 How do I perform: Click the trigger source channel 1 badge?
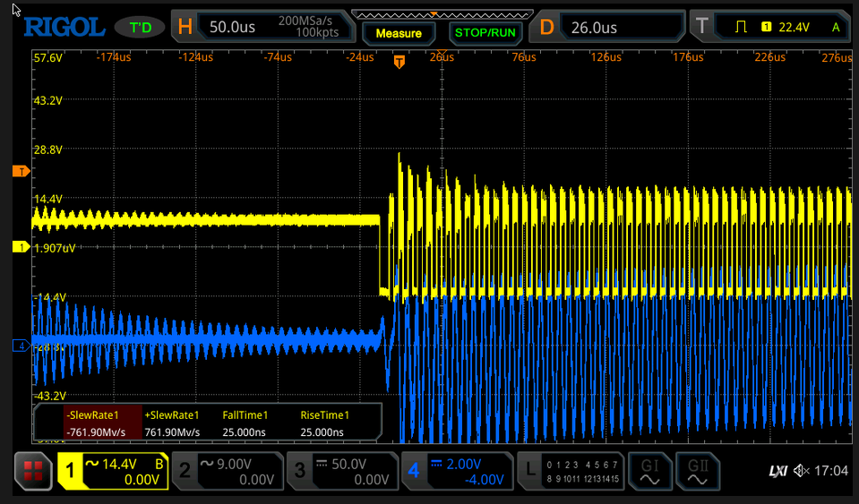(x=767, y=27)
